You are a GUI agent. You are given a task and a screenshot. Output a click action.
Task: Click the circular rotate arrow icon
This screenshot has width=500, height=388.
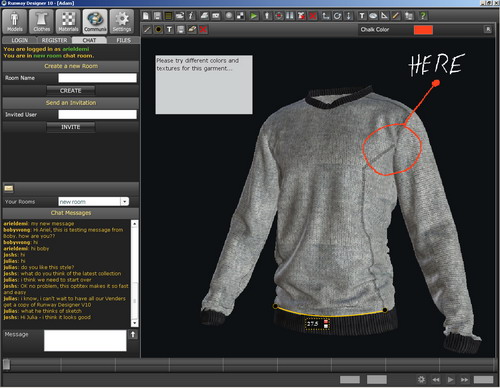coord(337,16)
